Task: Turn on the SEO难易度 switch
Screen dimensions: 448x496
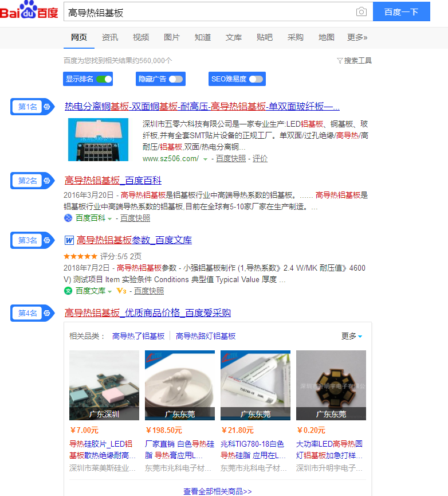Action: point(256,79)
